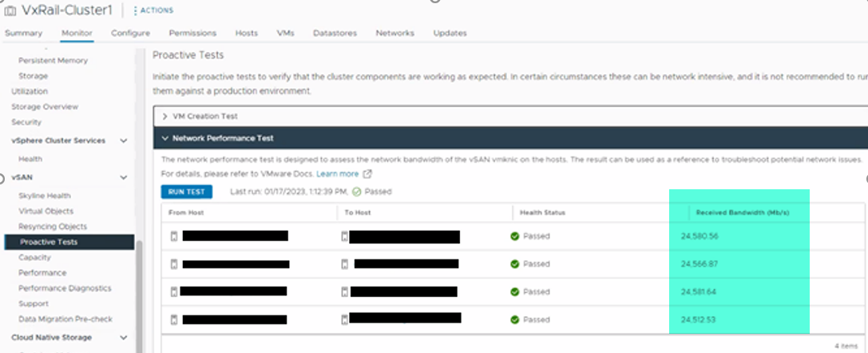Collapse the vSAN sidebar section
Screen dimensions: 868x353
click(x=124, y=177)
